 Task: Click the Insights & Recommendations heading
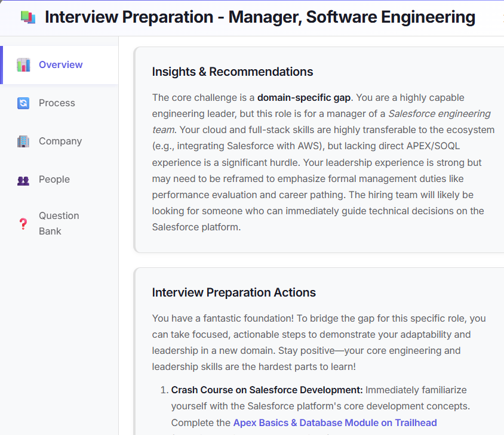click(x=232, y=71)
